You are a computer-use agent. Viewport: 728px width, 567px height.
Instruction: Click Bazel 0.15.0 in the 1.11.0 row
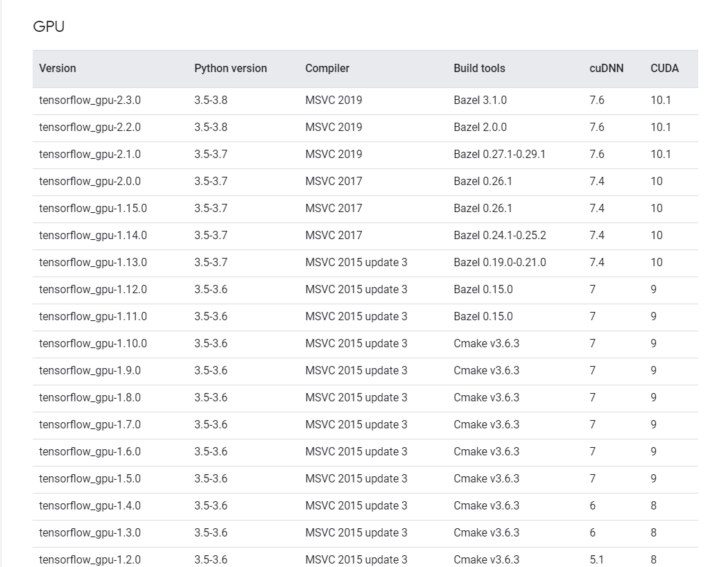(483, 317)
